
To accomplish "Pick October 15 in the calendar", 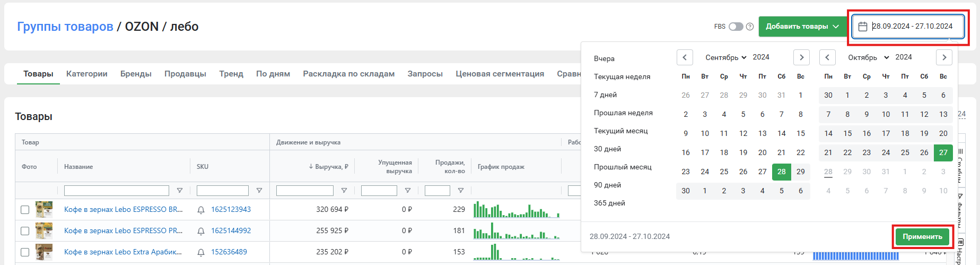I will [847, 133].
